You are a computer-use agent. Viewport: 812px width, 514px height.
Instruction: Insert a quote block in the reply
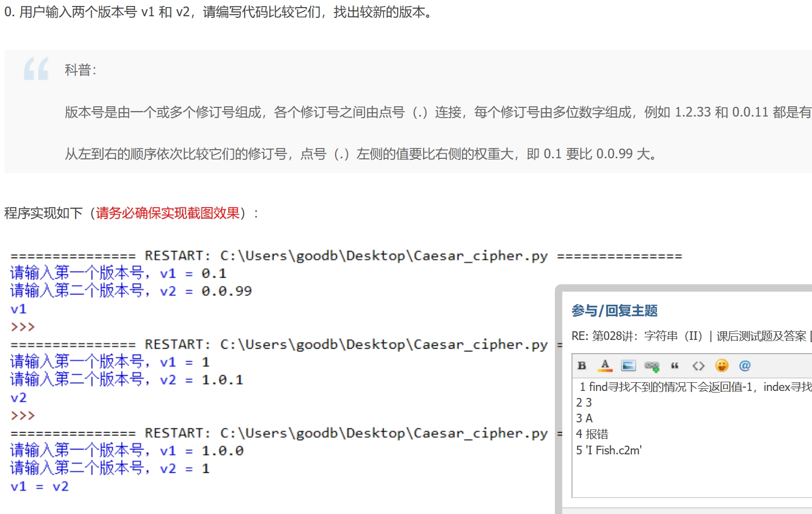pos(675,366)
